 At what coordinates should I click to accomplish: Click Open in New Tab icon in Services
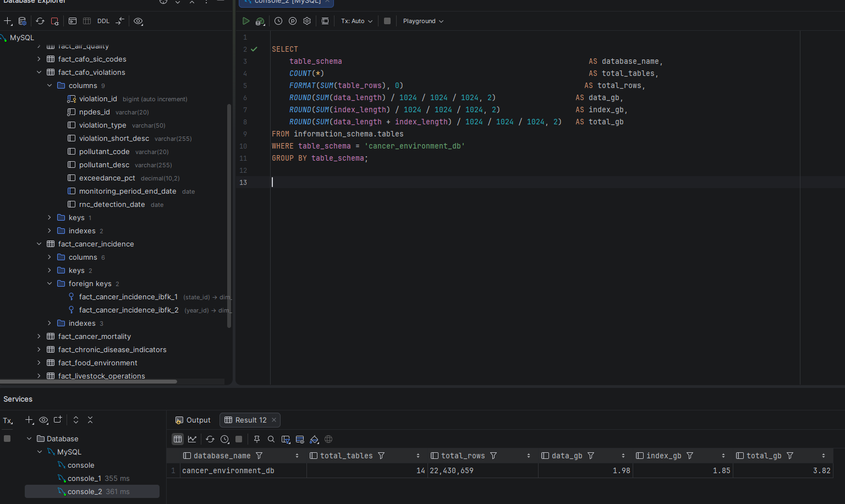pos(58,420)
